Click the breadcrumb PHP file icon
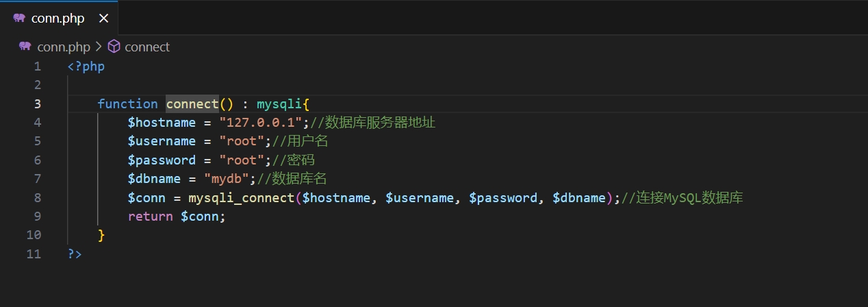This screenshot has height=307, width=868. point(25,47)
